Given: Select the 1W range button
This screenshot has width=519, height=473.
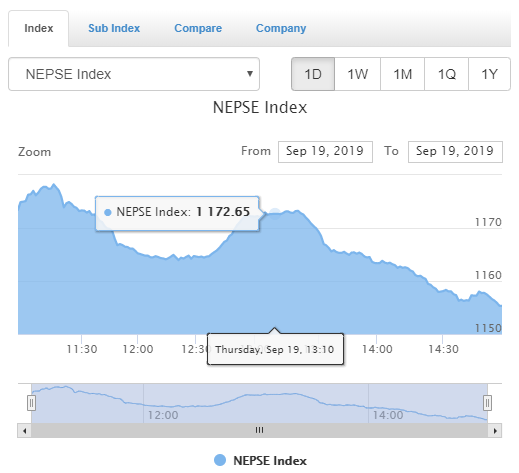Looking at the screenshot, I should coord(358,74).
